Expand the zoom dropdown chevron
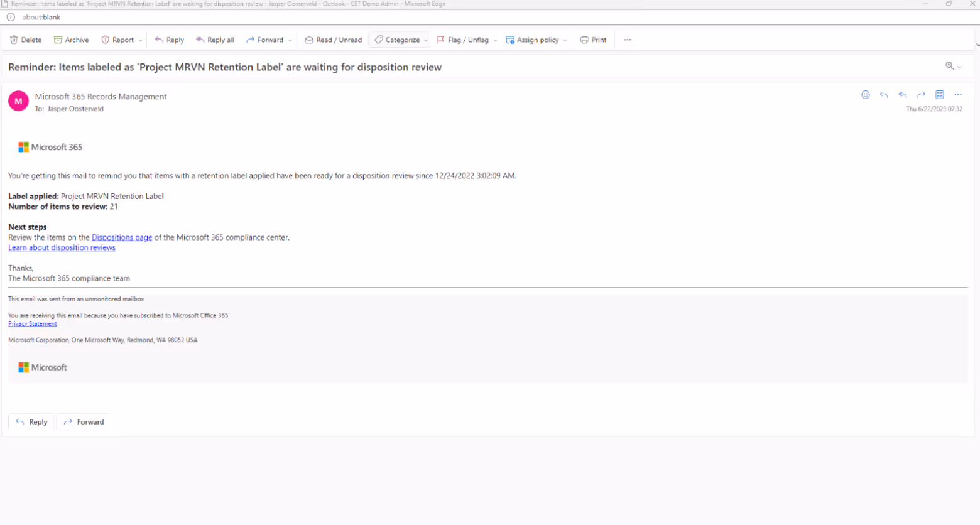980x525 pixels. (x=959, y=67)
